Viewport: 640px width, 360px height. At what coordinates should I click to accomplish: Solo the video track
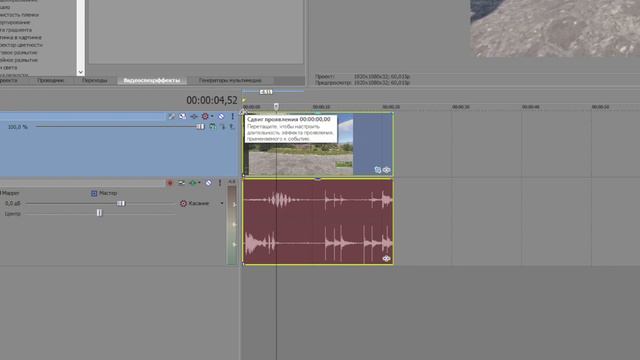tap(233, 116)
